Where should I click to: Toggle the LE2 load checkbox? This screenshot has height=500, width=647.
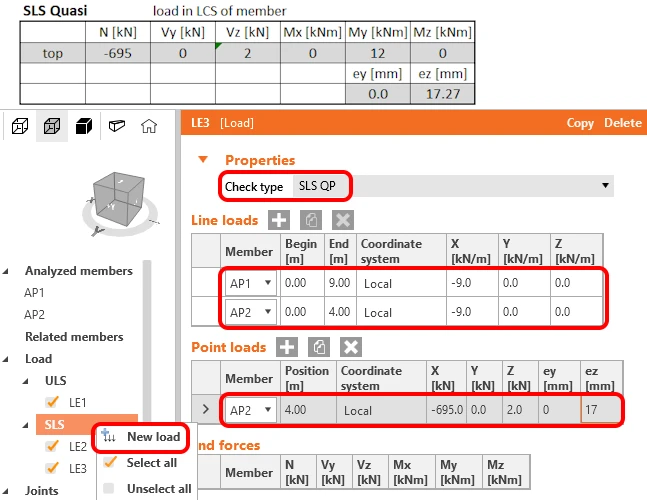(x=52, y=446)
